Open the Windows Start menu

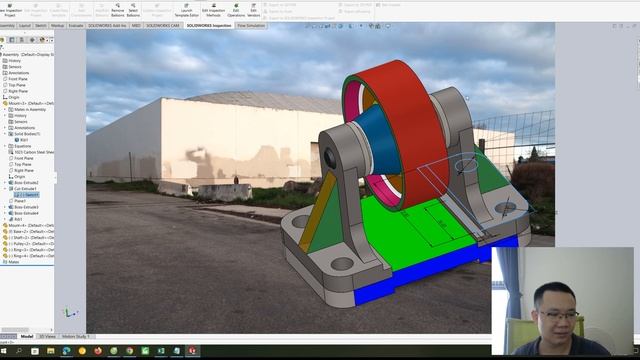click(x=4, y=351)
